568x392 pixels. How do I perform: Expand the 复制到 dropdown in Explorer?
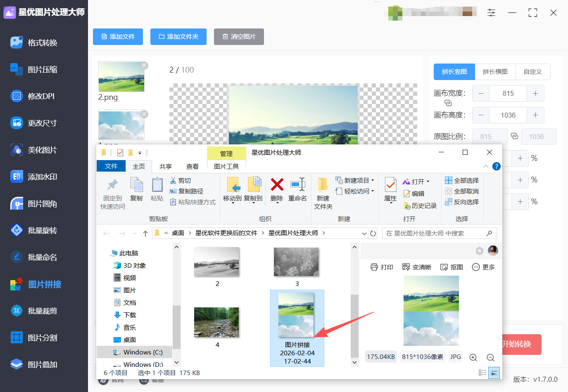[x=253, y=203]
